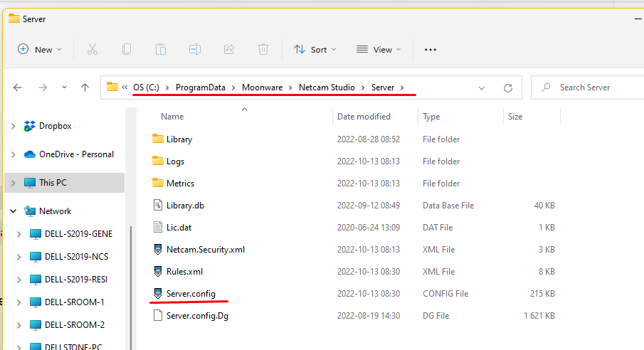Click the Paste clipboard icon
This screenshot has width=644, height=350.
pyautogui.click(x=161, y=50)
